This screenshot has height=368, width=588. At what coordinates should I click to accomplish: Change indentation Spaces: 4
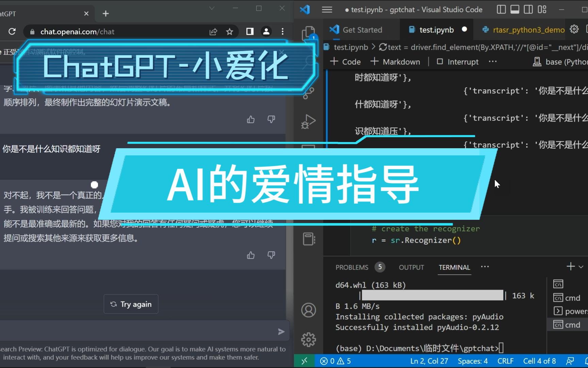(x=473, y=361)
